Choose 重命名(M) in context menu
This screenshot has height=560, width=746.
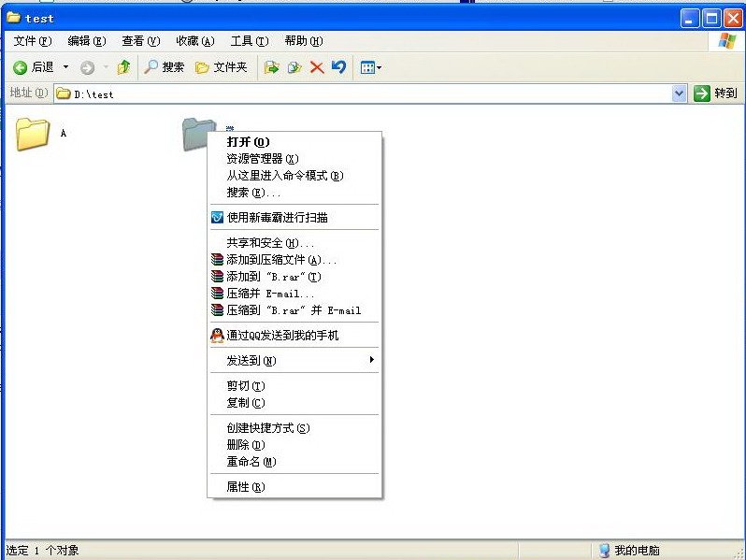coord(294,462)
